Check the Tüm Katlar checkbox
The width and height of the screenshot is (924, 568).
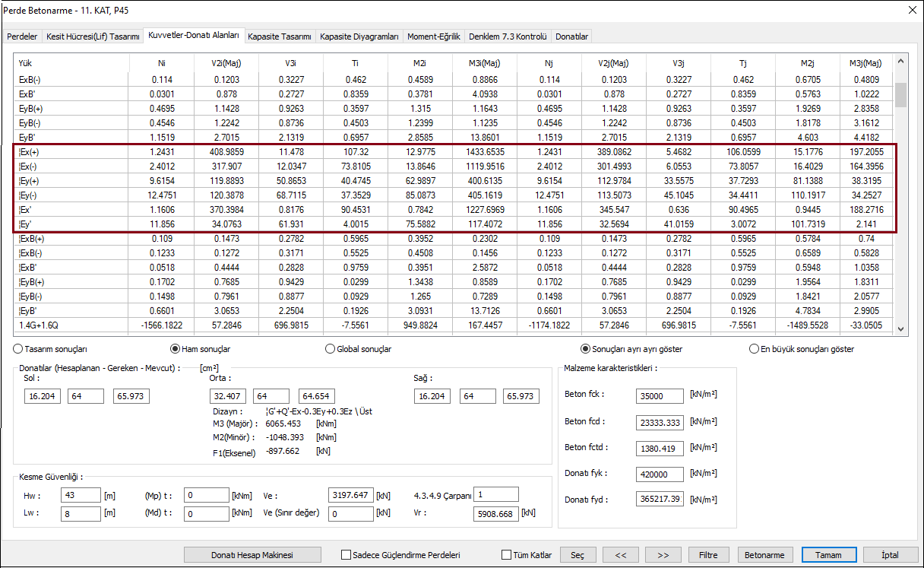click(x=507, y=555)
